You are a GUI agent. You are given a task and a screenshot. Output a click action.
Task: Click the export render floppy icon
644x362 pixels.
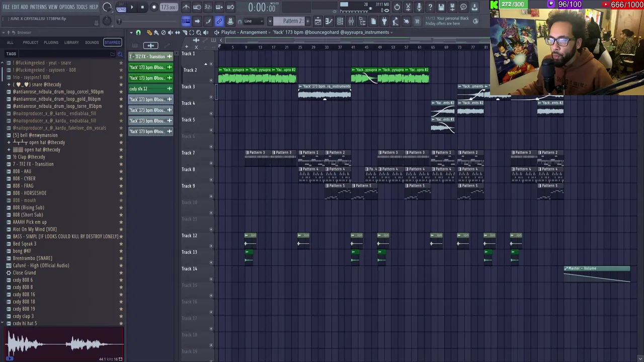452,7
